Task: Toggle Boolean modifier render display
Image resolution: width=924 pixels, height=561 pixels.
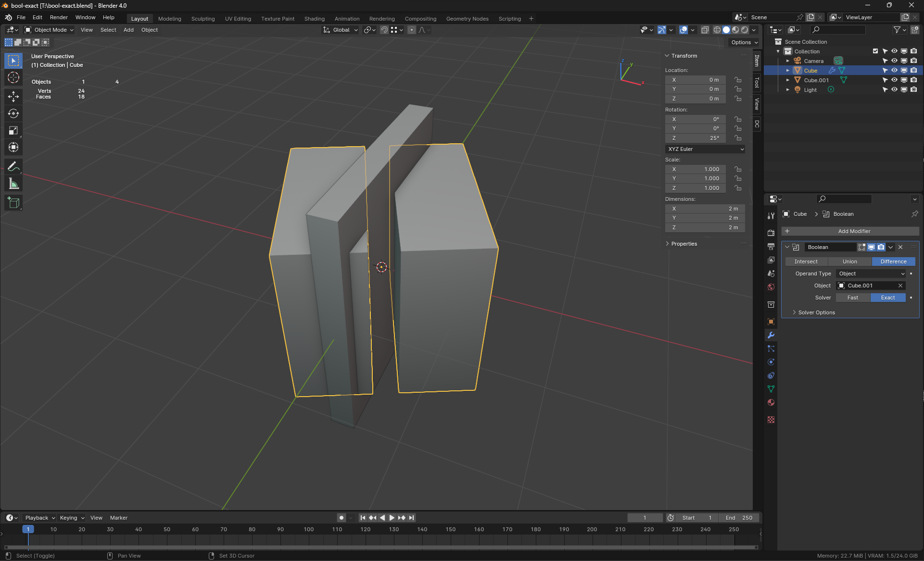Action: tap(881, 247)
